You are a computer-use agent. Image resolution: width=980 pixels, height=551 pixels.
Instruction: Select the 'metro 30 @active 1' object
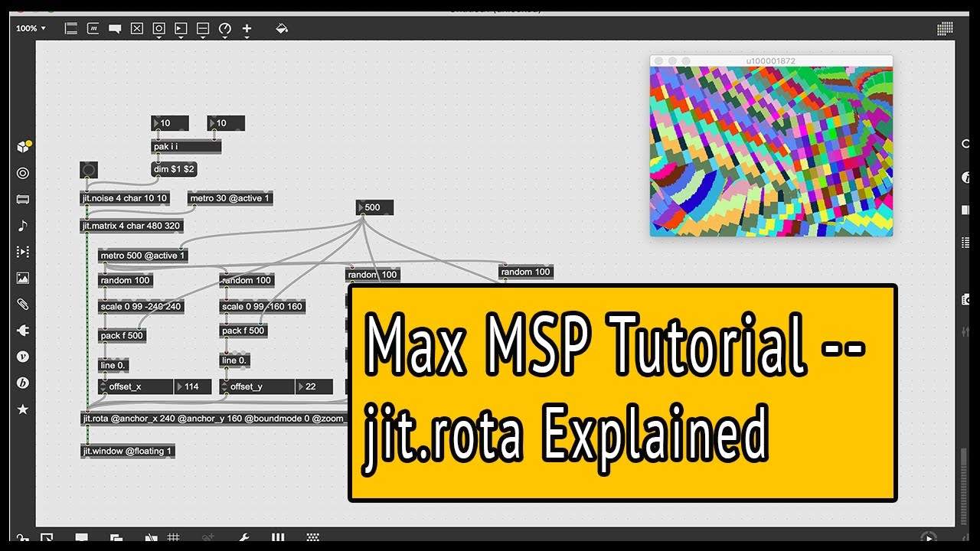[230, 198]
